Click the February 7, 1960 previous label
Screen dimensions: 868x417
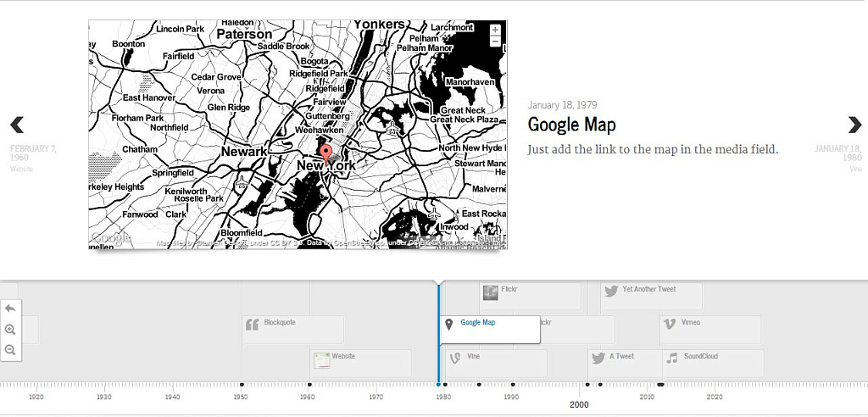[33, 153]
